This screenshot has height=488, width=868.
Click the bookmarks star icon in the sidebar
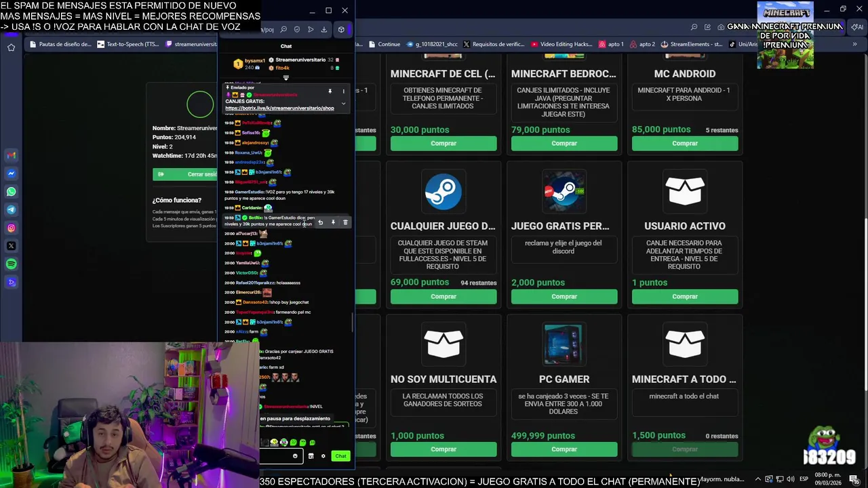pyautogui.click(x=11, y=47)
